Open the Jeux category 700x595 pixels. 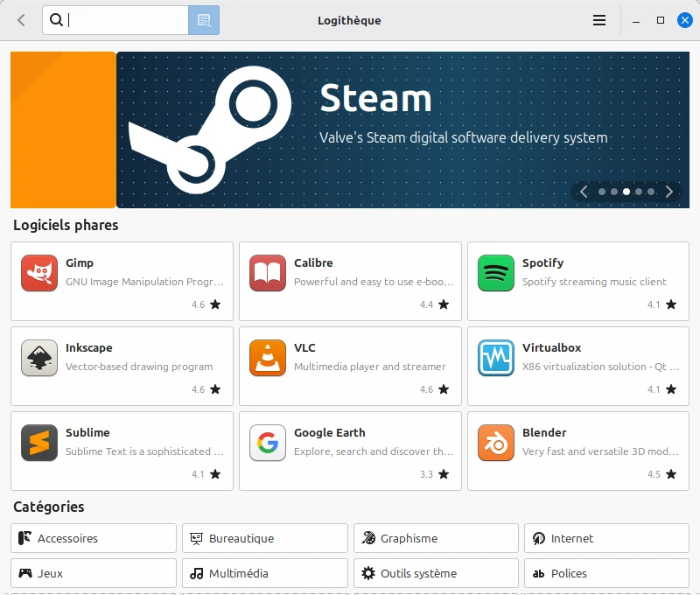(x=94, y=573)
